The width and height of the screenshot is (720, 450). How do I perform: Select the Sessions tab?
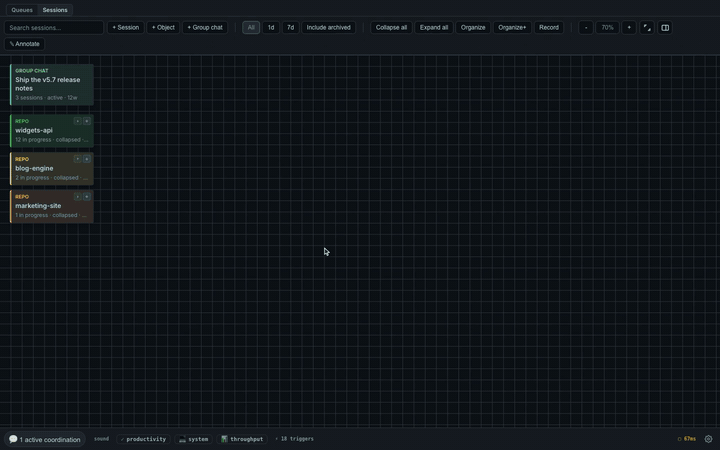[55, 10]
